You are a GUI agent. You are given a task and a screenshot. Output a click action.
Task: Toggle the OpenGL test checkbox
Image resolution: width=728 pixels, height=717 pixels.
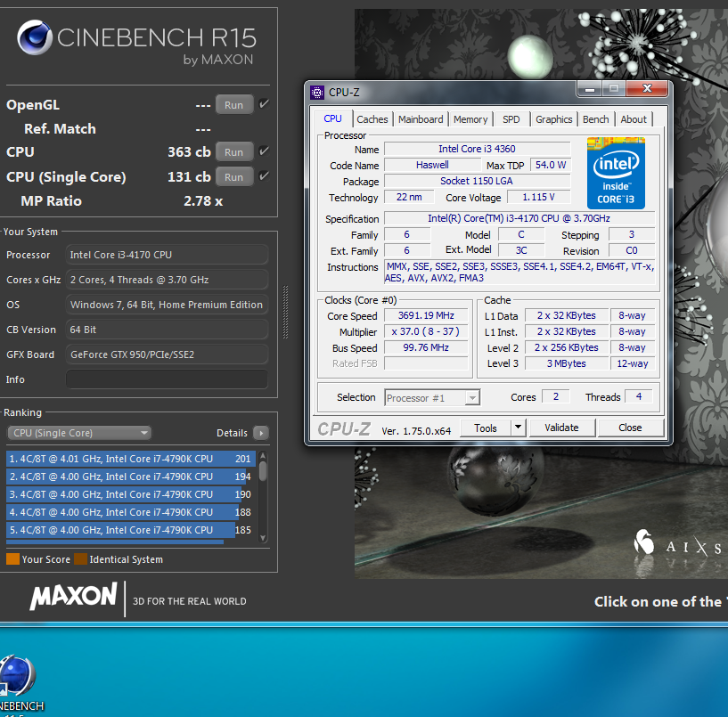tap(264, 104)
